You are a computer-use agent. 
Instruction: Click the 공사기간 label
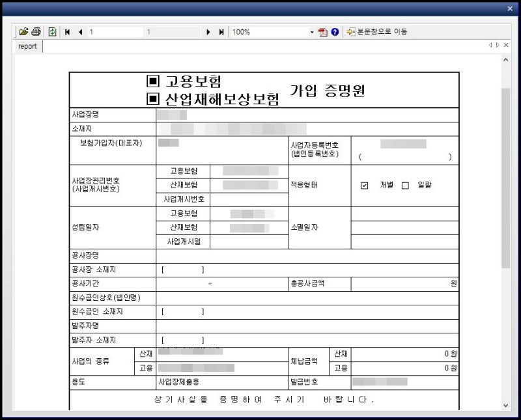(x=85, y=283)
